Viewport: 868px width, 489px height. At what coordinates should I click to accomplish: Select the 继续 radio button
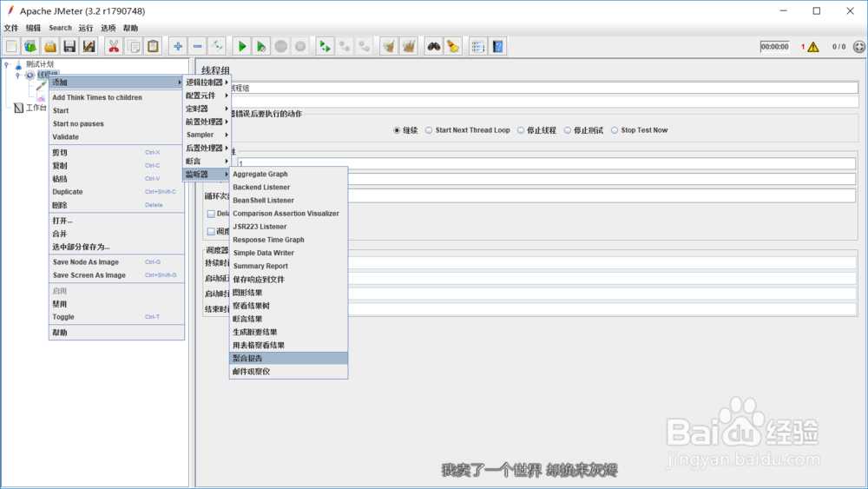click(x=397, y=130)
